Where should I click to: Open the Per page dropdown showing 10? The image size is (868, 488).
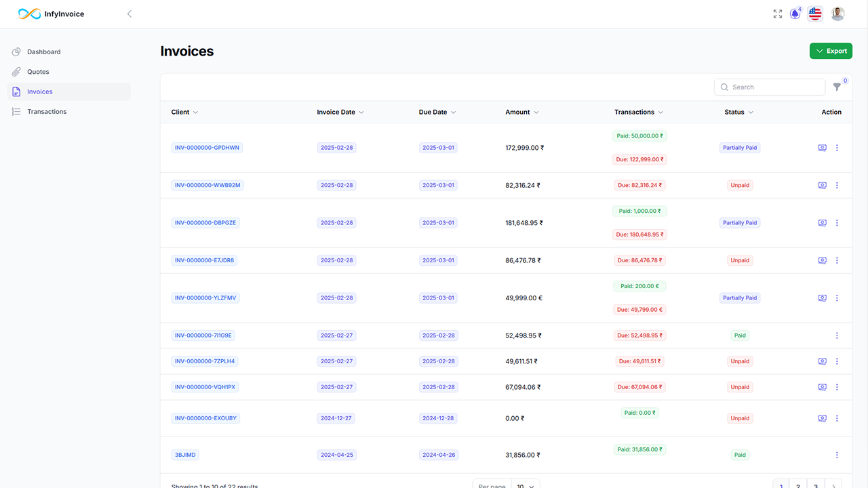pyautogui.click(x=524, y=485)
